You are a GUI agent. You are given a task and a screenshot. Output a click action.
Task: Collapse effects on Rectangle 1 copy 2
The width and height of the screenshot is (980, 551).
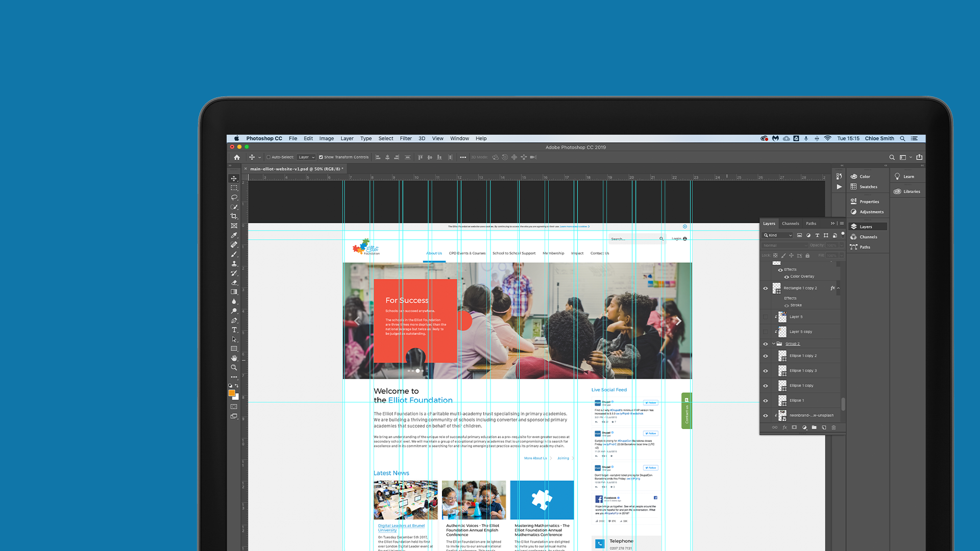pos(840,288)
